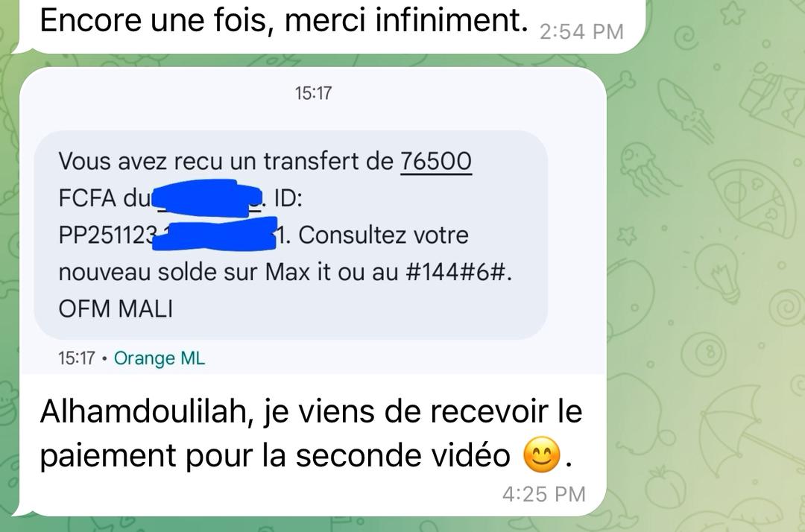Tap the 15:17 time header in screenshot

click(x=313, y=93)
